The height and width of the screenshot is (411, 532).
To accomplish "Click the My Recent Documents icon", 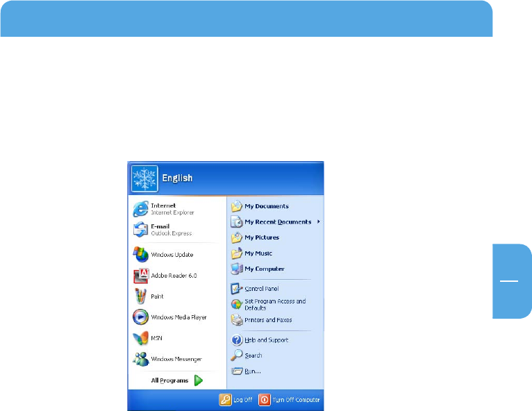I will [x=236, y=221].
